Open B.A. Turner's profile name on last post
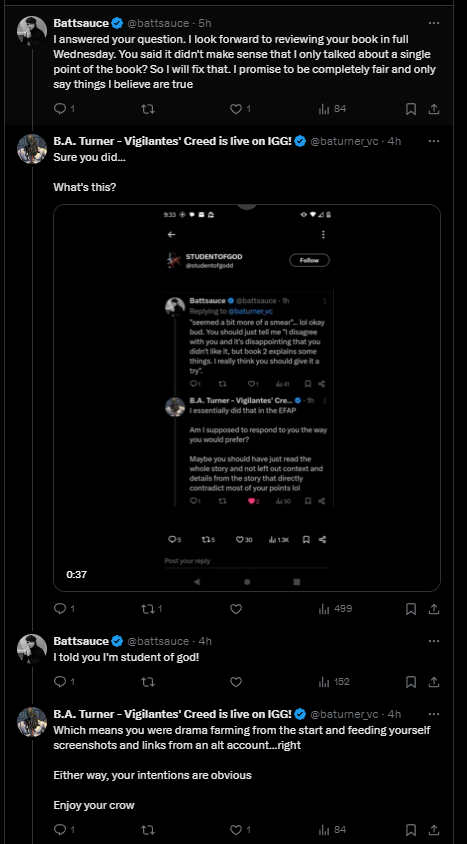Image resolution: width=467 pixels, height=844 pixels. point(172,714)
